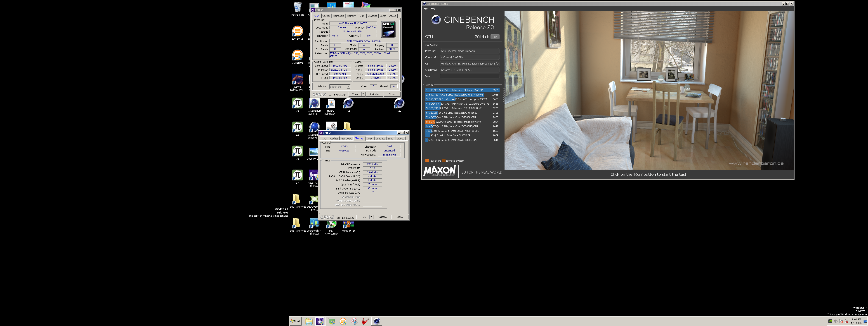Expand Tools dropdown arrow in lower CPU-Z window

click(371, 217)
